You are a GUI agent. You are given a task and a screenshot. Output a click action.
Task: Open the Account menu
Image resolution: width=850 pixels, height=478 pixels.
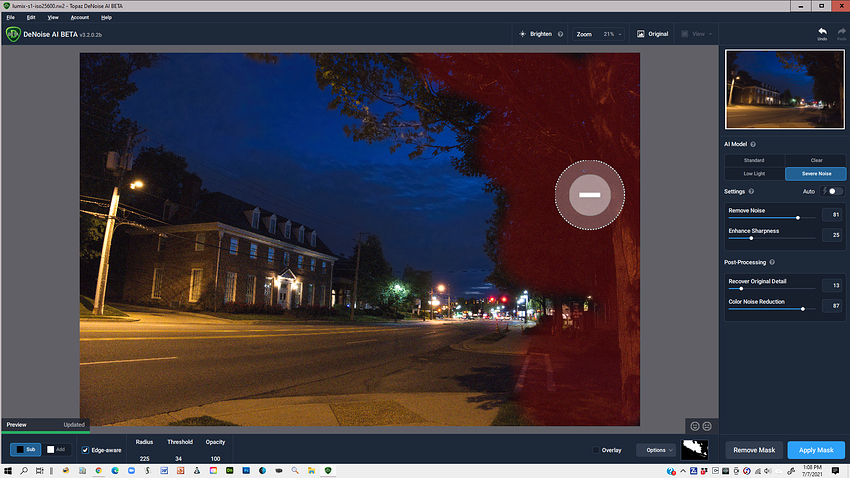(x=79, y=17)
